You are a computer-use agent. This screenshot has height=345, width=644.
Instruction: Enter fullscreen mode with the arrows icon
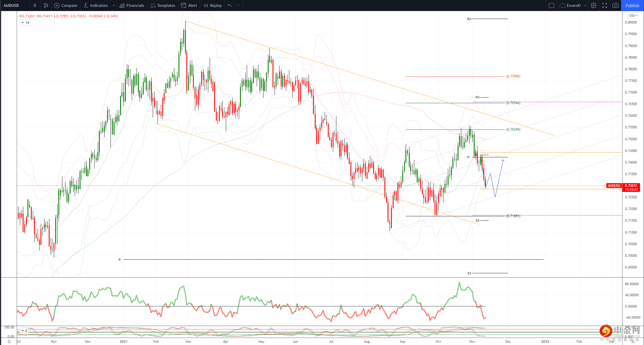605,5
